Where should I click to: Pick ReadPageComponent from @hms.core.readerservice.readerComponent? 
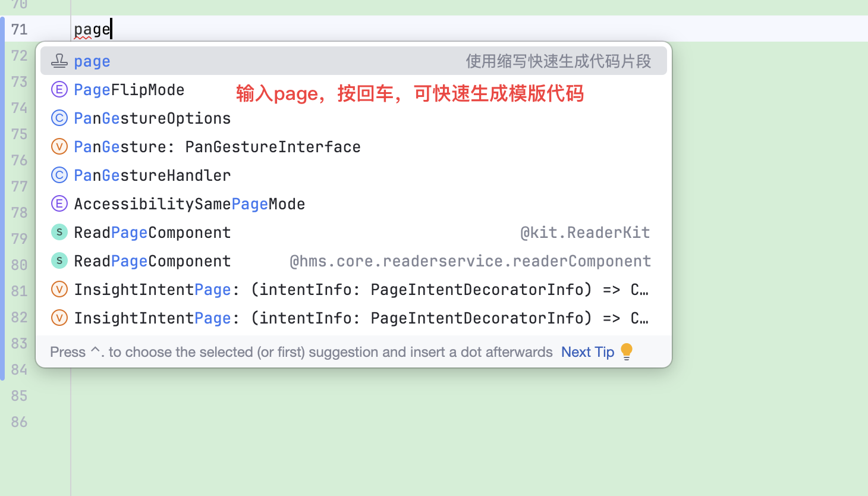(x=152, y=261)
